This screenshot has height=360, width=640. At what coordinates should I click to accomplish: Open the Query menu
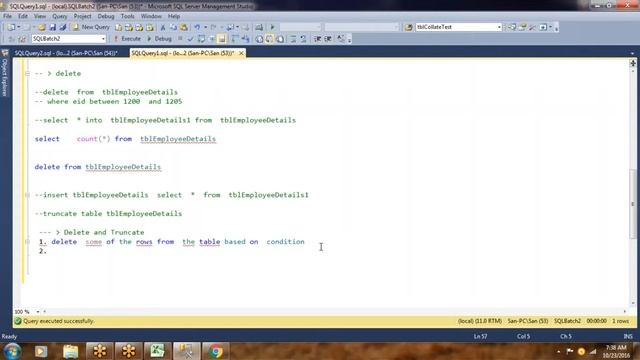[60, 16]
